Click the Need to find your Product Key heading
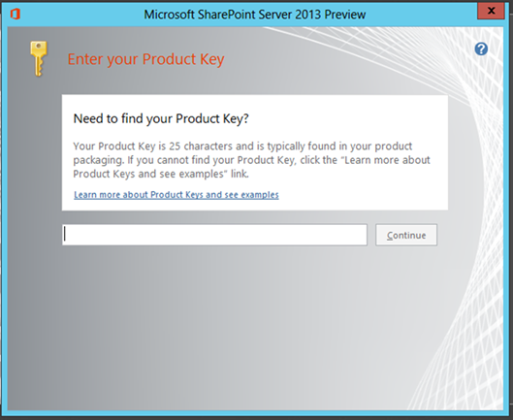 click(x=161, y=118)
